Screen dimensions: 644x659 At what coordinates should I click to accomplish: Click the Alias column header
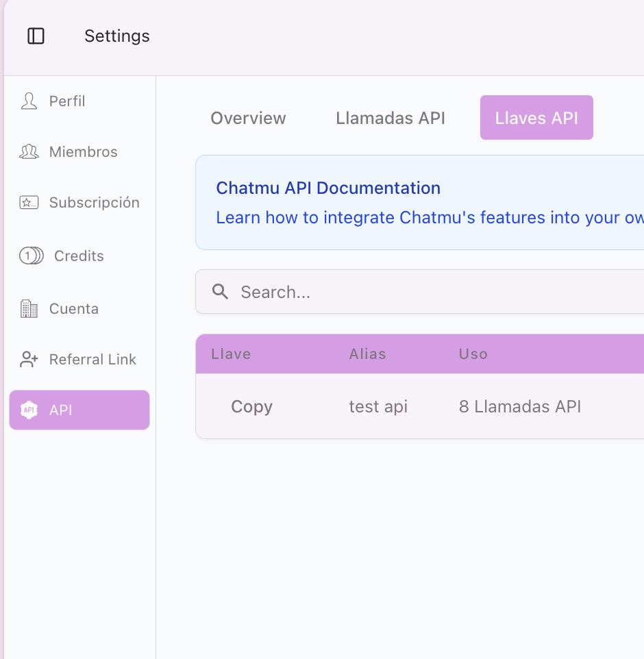tap(367, 354)
